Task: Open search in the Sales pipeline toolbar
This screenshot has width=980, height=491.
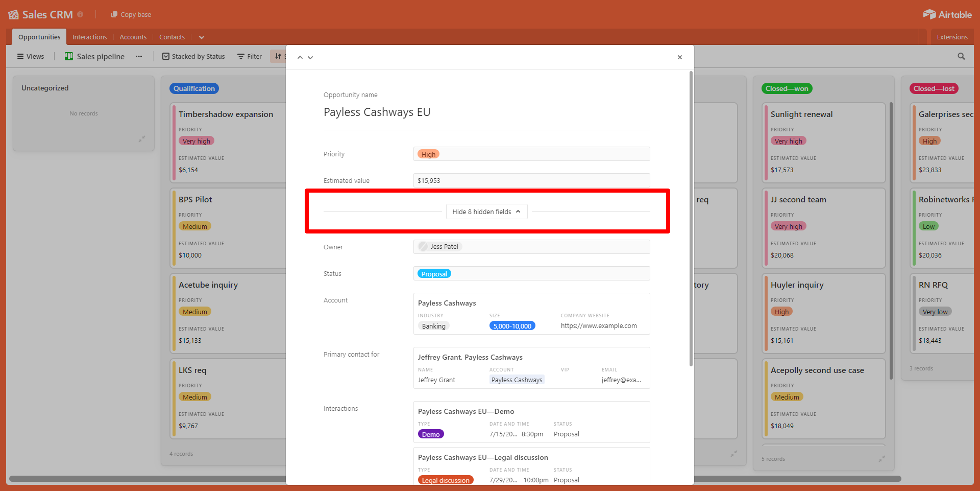Action: [961, 56]
